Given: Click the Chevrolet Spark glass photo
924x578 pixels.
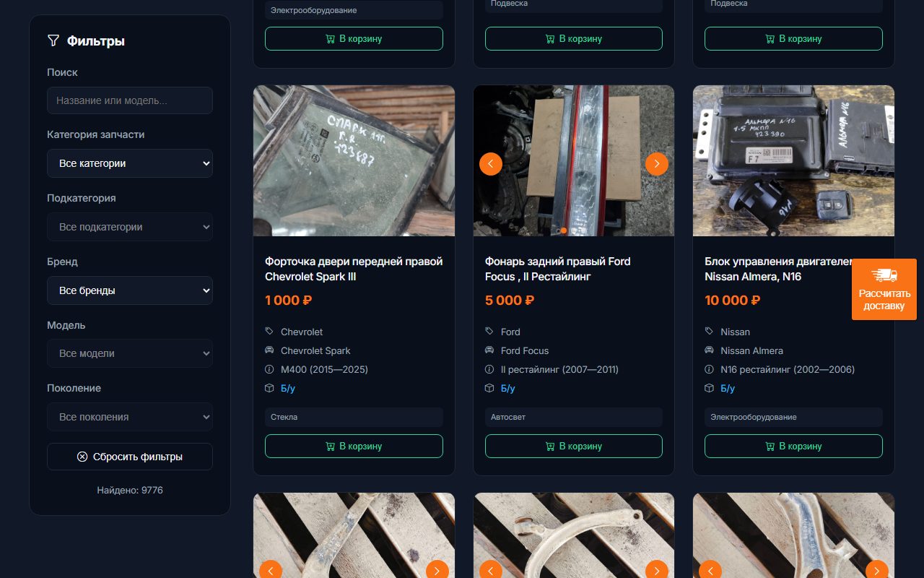Looking at the screenshot, I should 354,161.
